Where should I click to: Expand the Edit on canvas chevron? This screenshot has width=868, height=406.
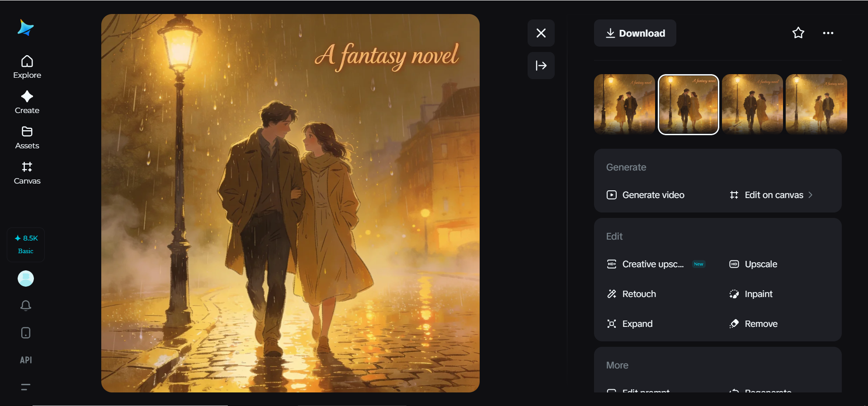click(811, 195)
